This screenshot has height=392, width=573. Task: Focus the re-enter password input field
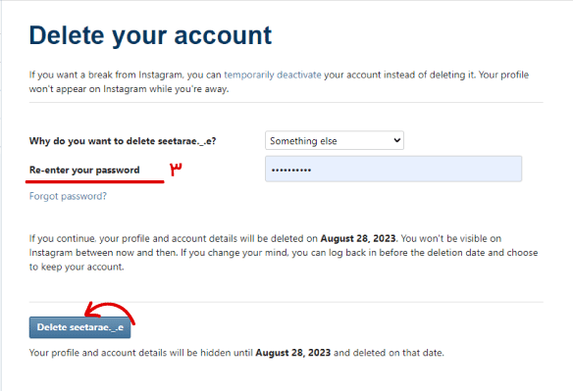click(x=393, y=169)
